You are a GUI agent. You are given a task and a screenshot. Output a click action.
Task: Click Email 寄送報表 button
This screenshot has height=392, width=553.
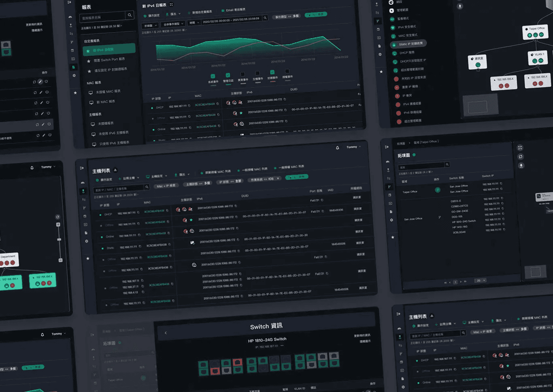click(x=233, y=10)
